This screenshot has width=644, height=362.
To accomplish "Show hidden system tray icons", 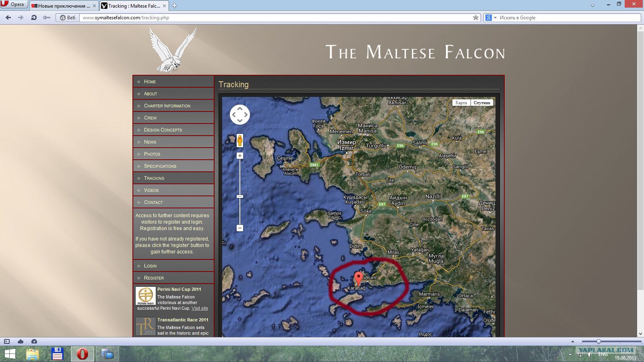I will (570, 354).
